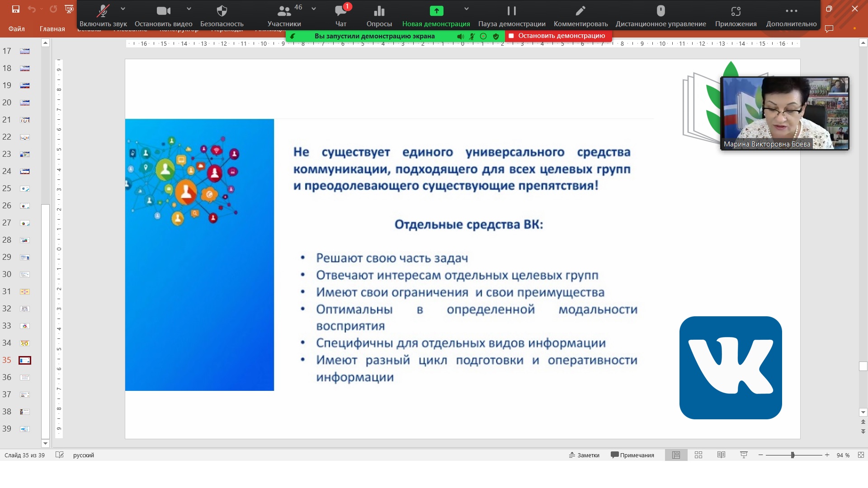
Task: Open PowerPoint comments pane icon at top right
Action: pyautogui.click(x=829, y=29)
